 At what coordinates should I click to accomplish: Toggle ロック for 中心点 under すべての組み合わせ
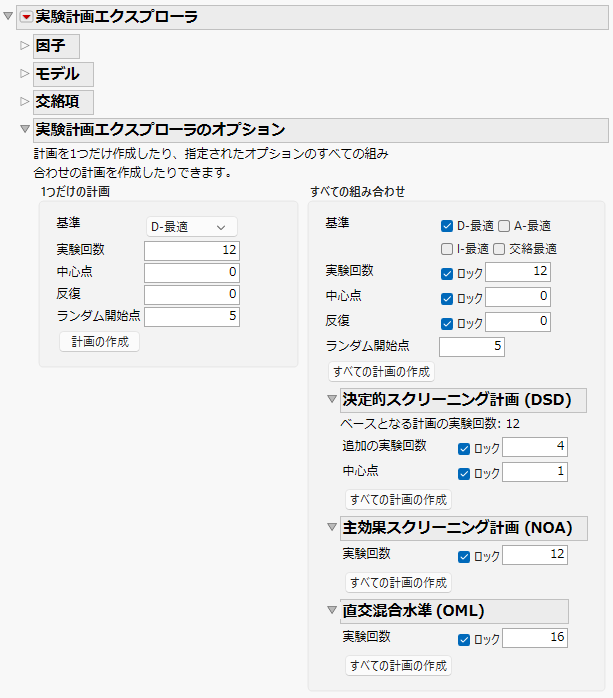pyautogui.click(x=447, y=299)
